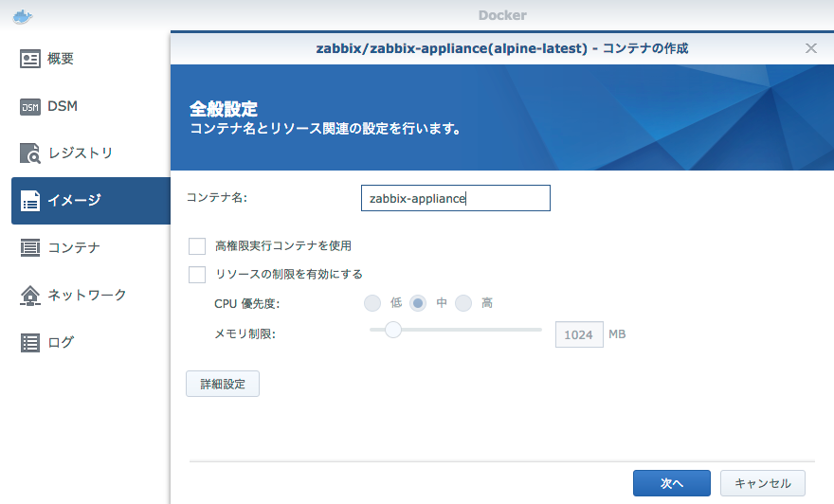Viewport: 834px width, 504px height.
Task: Open 詳細設定 advanced settings
Action: pyautogui.click(x=223, y=384)
